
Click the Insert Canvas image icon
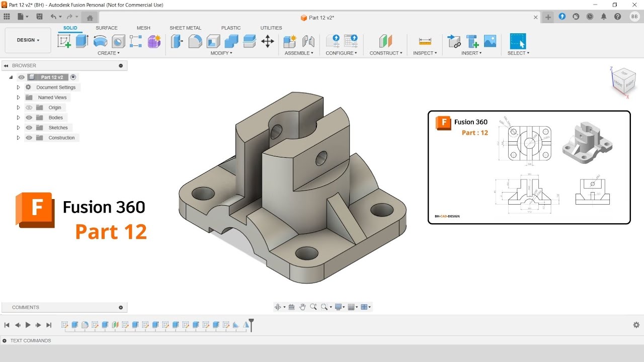click(x=490, y=41)
